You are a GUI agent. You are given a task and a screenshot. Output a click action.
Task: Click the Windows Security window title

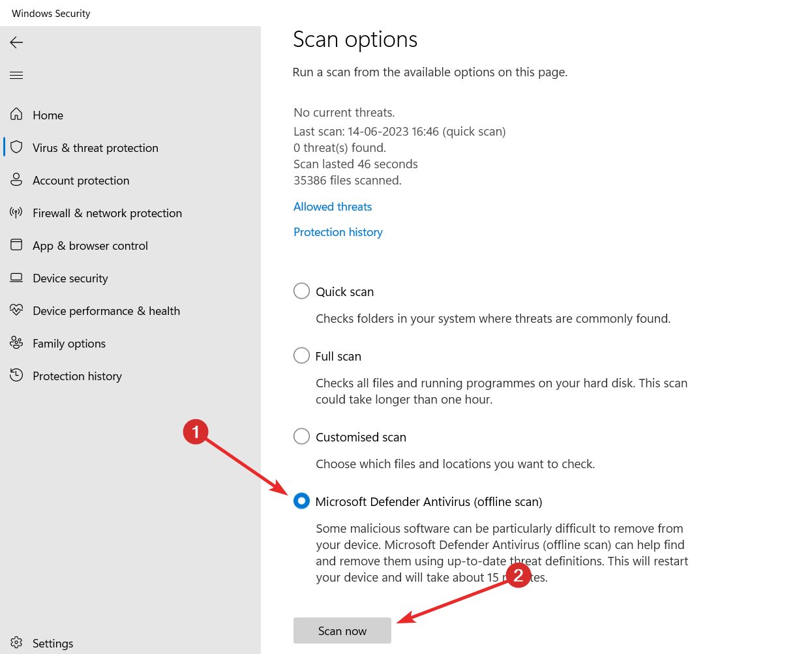(x=51, y=14)
